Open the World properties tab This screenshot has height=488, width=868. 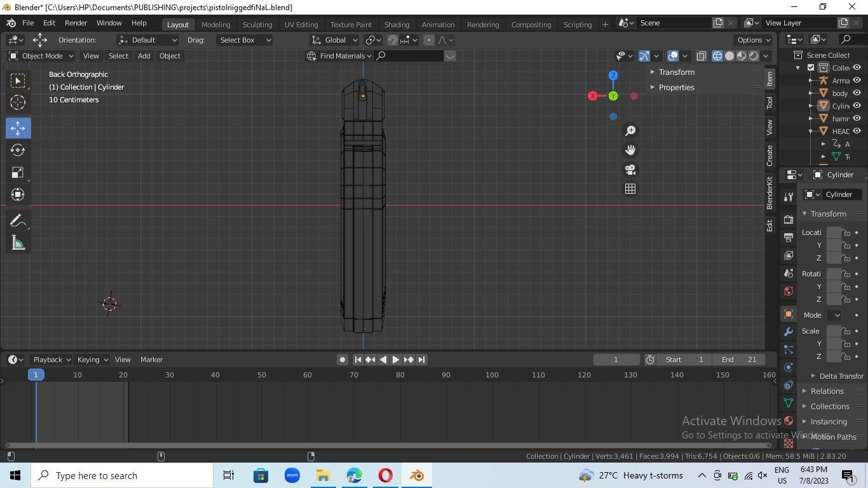click(x=789, y=291)
